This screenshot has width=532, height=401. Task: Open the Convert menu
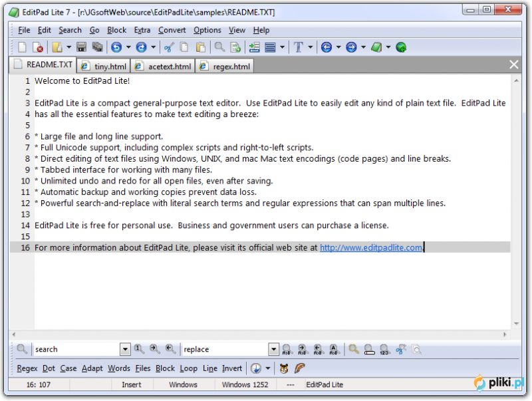tap(172, 30)
